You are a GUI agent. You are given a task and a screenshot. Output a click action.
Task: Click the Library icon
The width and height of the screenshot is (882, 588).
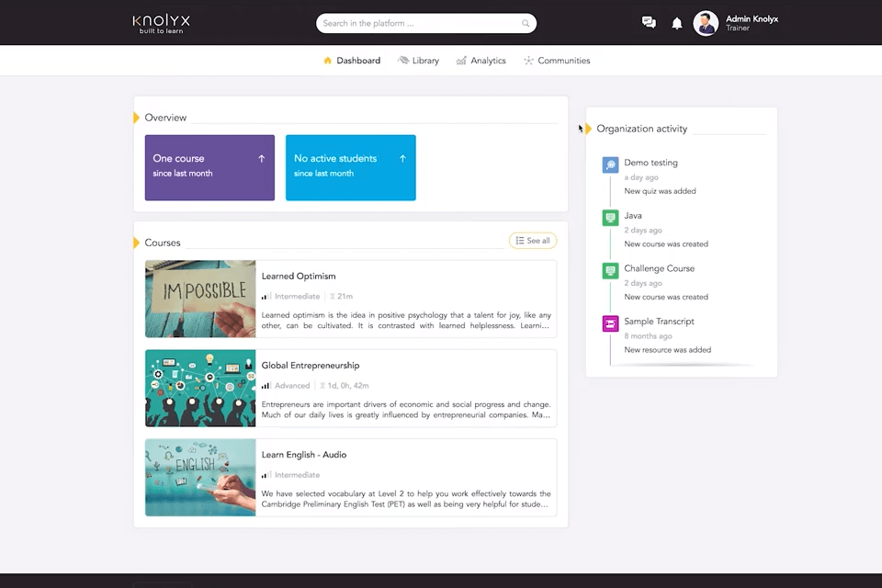[402, 61]
